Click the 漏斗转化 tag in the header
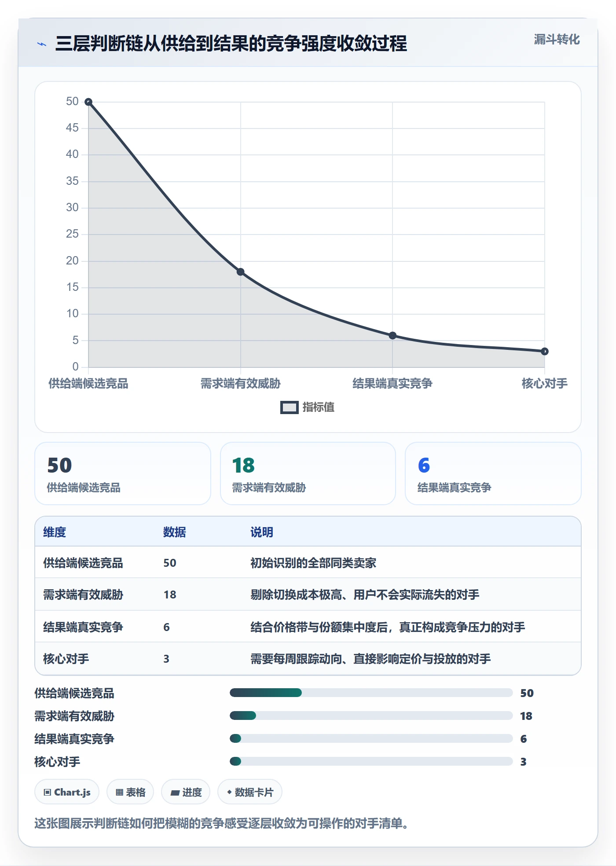 pos(557,40)
